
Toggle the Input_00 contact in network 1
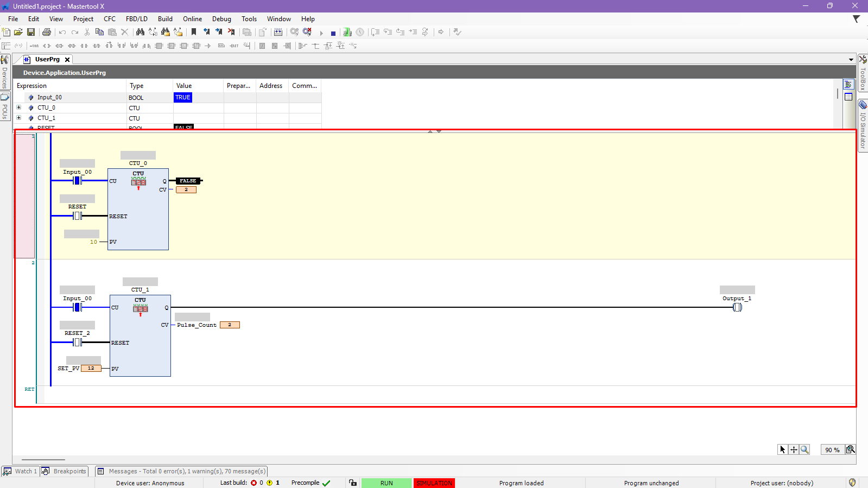click(x=78, y=181)
